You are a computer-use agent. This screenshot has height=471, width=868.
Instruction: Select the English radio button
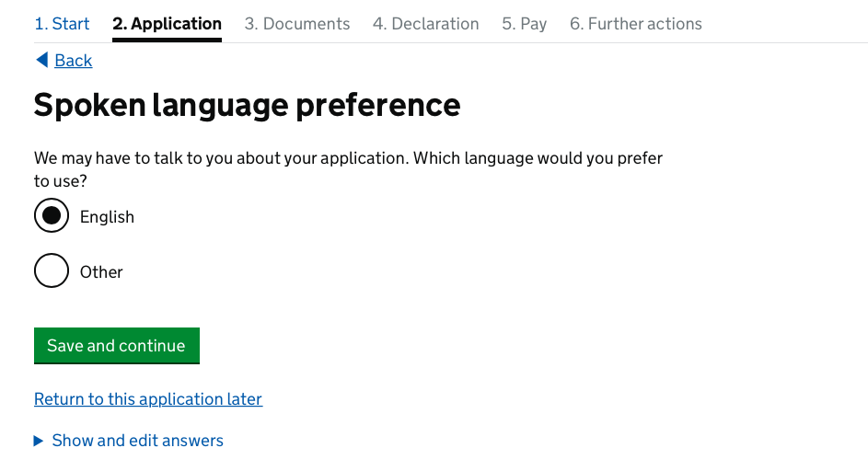[52, 215]
